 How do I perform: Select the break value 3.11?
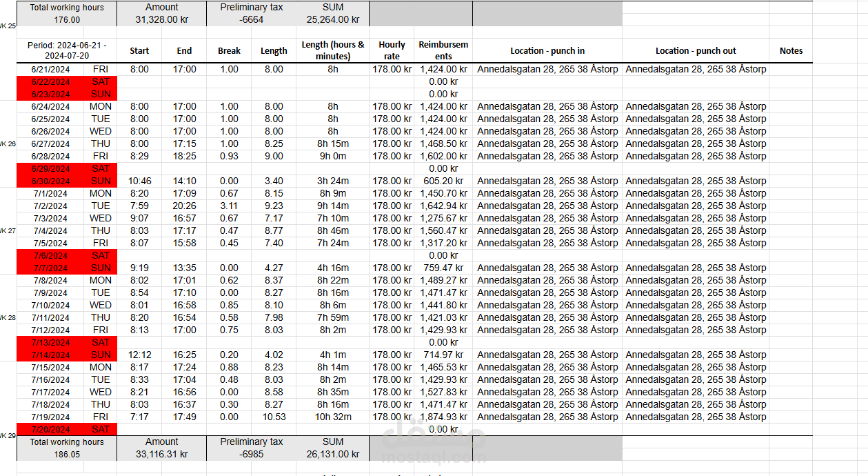(x=229, y=206)
